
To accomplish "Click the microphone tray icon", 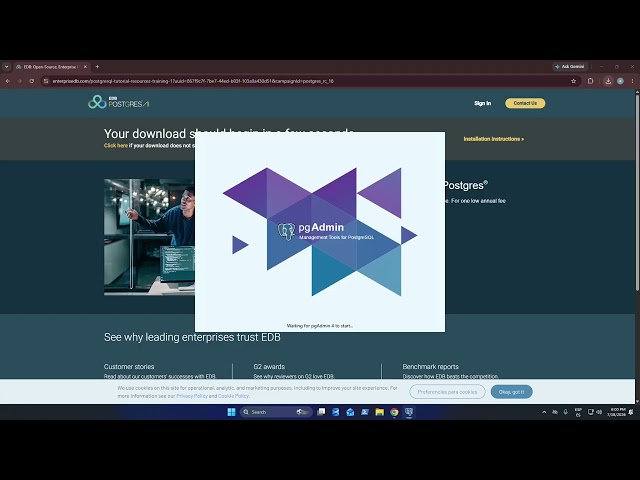I will pos(566,412).
